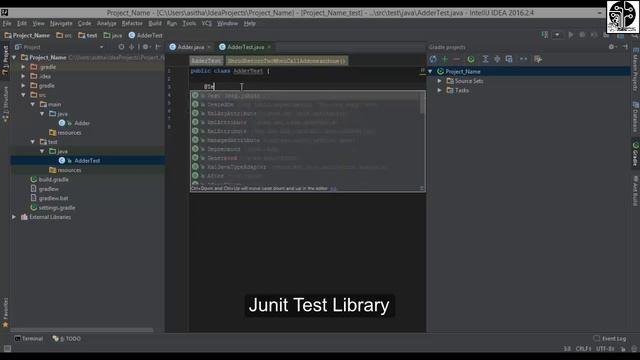Expand External Libraries node

point(14,217)
